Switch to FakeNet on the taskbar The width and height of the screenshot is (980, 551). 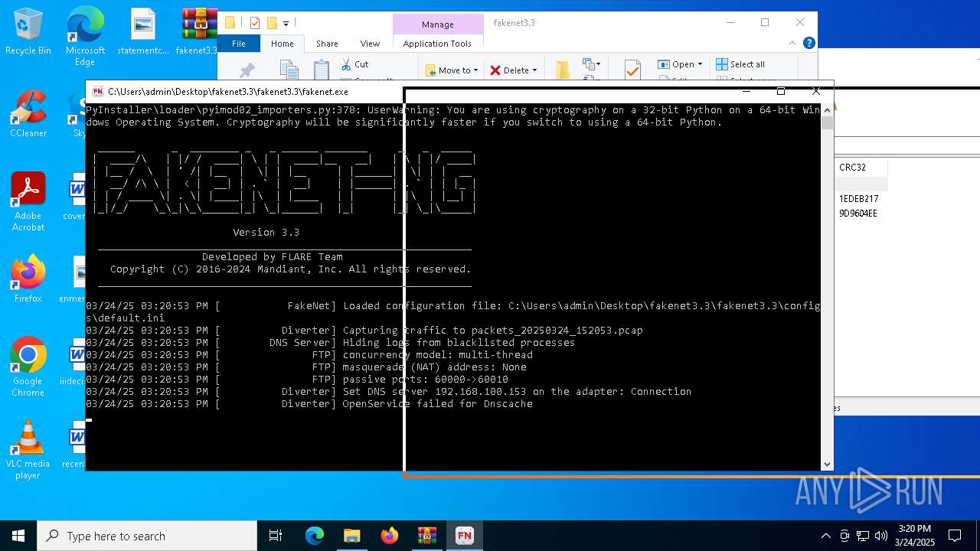(464, 536)
